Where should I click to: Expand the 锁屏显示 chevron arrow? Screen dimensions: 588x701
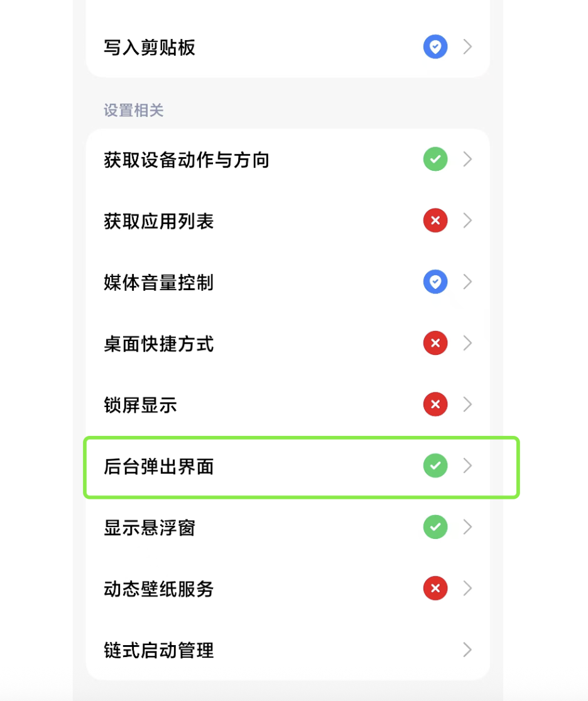(x=467, y=404)
